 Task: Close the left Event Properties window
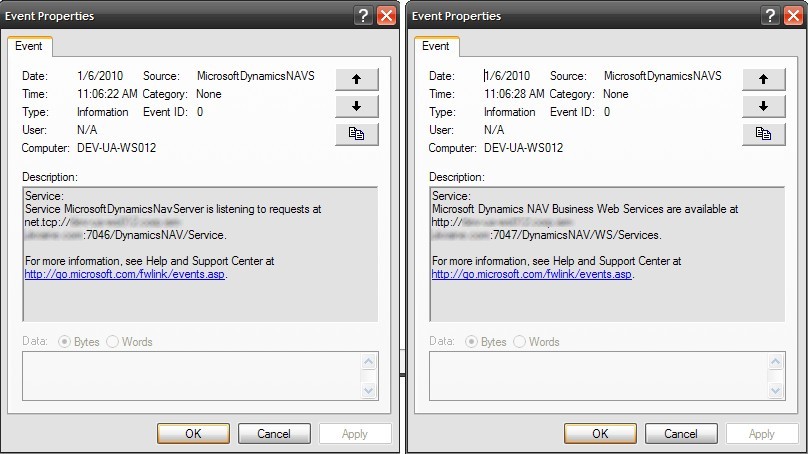(x=386, y=15)
